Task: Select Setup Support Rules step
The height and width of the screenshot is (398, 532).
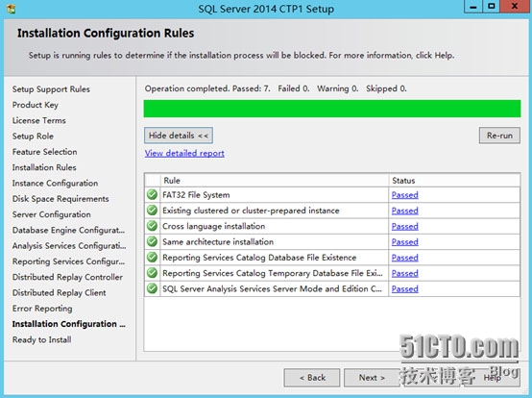Action: coord(51,89)
